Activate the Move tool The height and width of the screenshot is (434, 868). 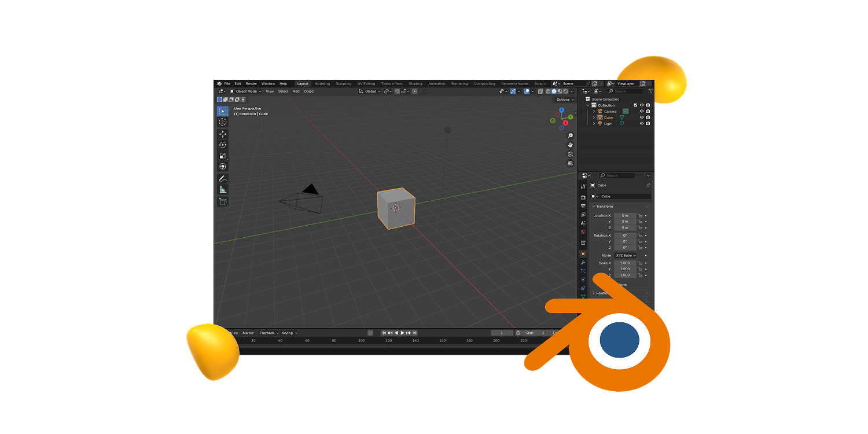(223, 134)
